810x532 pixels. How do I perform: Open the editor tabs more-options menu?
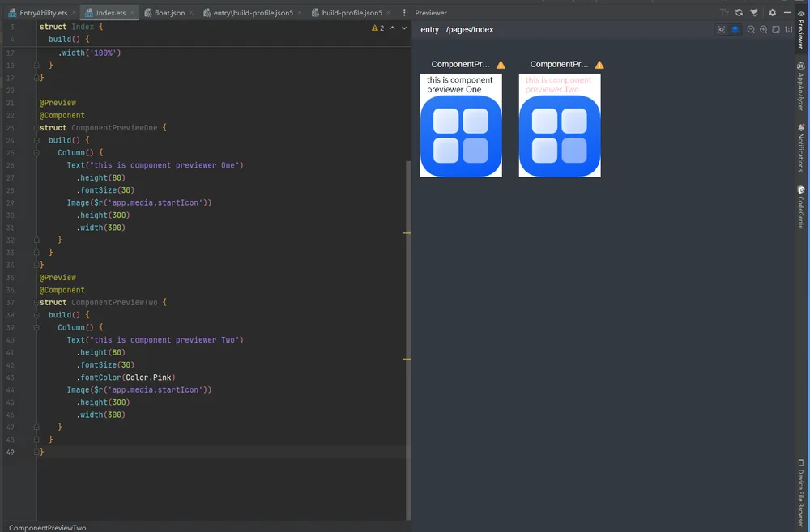click(404, 12)
